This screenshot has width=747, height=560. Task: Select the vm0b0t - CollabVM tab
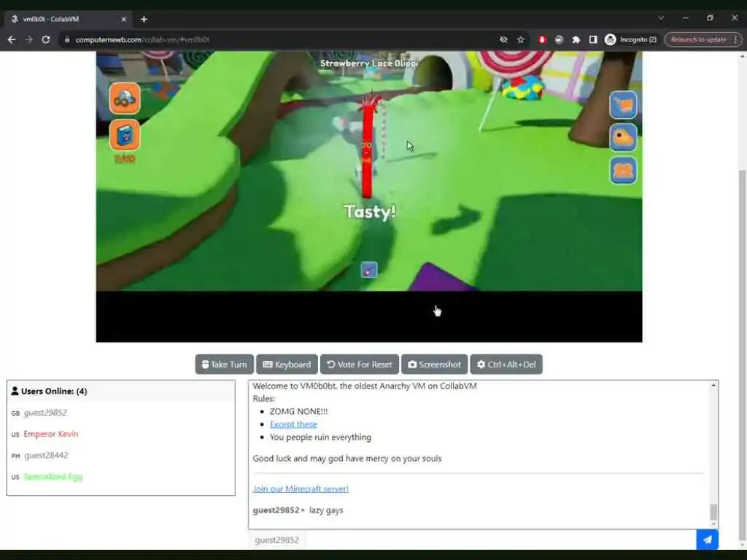[68, 19]
